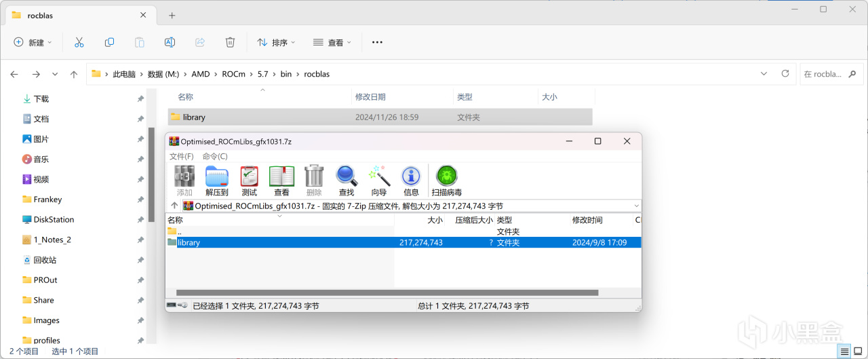Click WinRAR's 查找 (Find) icon
This screenshot has width=868, height=359.
coord(347,181)
